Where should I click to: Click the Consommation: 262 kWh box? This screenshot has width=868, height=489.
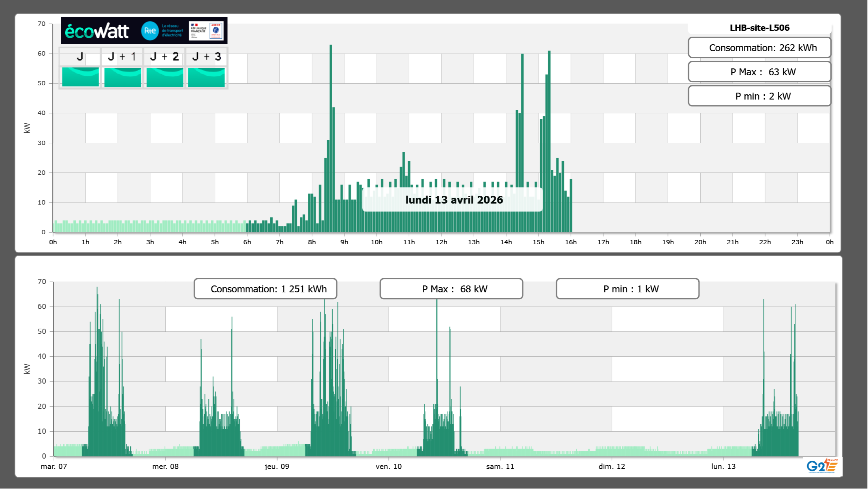point(759,48)
